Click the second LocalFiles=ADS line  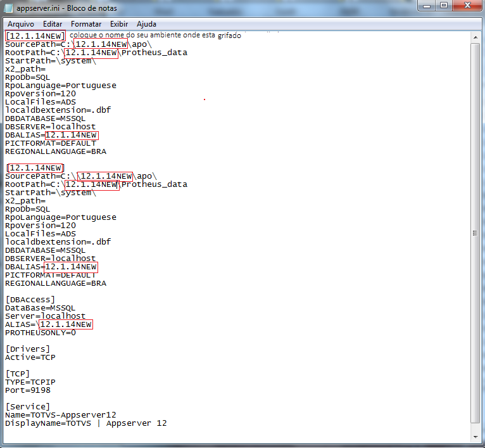coord(41,234)
